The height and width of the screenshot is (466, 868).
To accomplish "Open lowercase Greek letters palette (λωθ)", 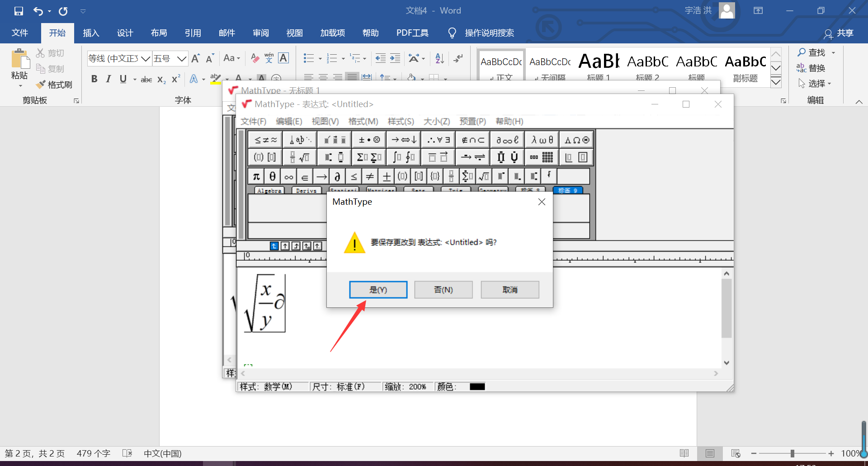I will click(x=542, y=140).
